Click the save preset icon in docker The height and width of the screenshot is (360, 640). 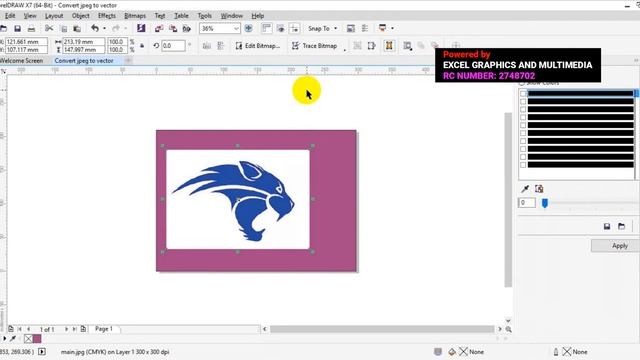tap(607, 227)
